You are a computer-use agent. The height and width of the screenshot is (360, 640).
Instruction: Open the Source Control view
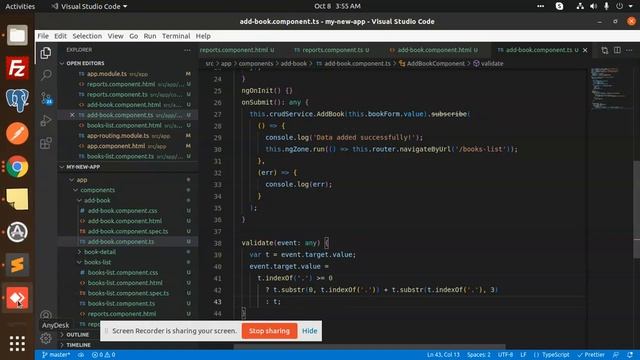tap(46, 98)
